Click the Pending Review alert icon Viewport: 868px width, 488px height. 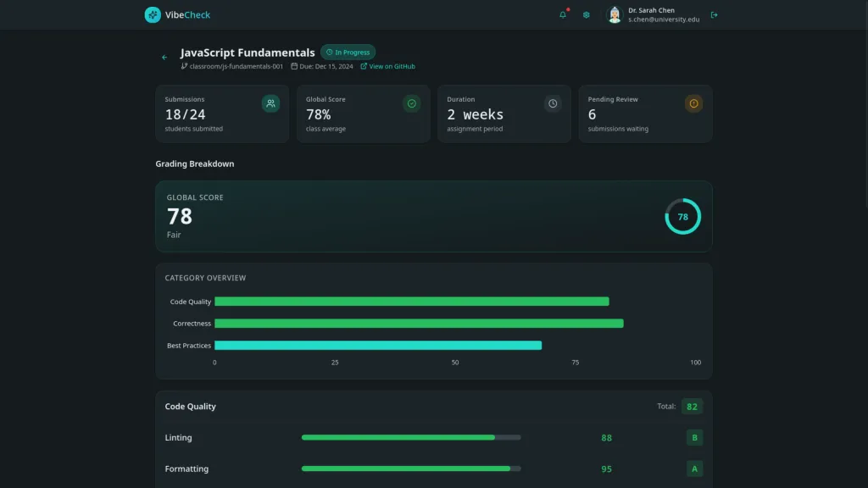(x=693, y=103)
